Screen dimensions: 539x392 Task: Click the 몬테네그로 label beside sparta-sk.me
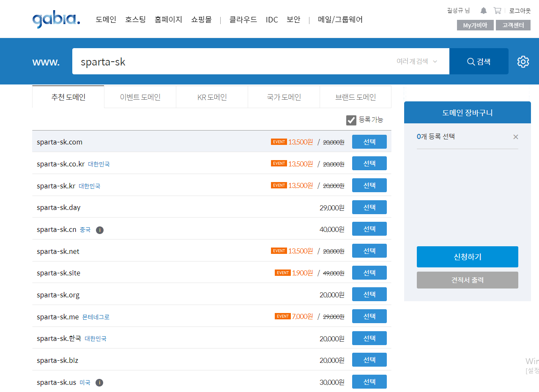[96, 317]
